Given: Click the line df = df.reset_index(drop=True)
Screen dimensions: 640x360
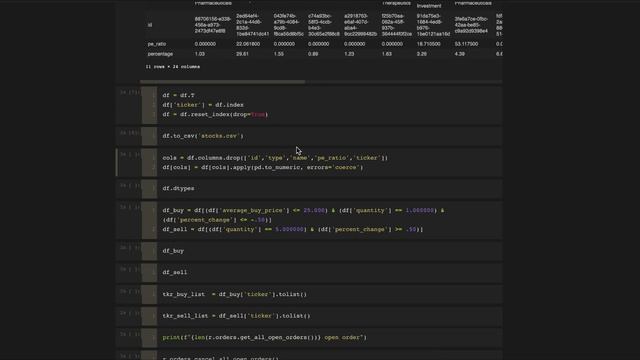Looking at the screenshot, I should [x=215, y=115].
